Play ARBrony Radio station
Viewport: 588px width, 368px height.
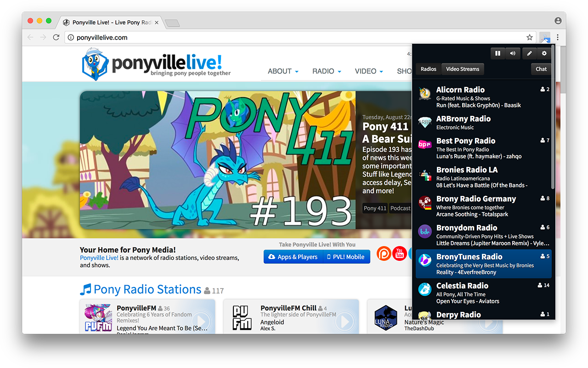click(x=484, y=122)
